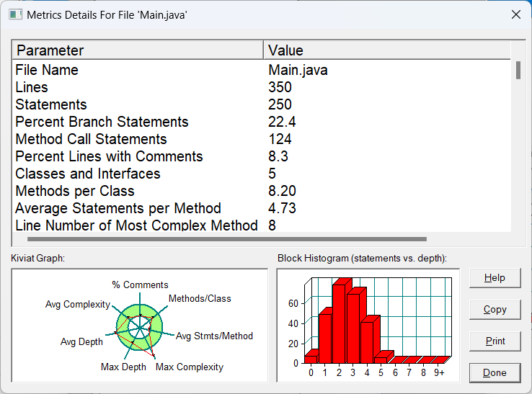Click the Max Depth axis label
This screenshot has width=532, height=394.
[123, 367]
